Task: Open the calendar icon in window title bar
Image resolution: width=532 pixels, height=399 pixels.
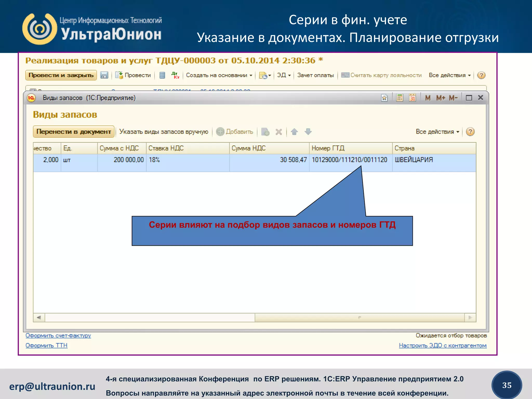Action: 413,98
